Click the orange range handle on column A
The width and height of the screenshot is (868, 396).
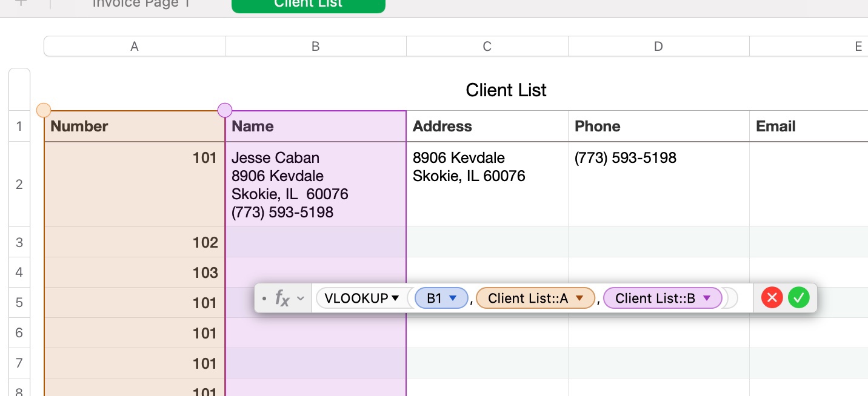pyautogui.click(x=44, y=110)
